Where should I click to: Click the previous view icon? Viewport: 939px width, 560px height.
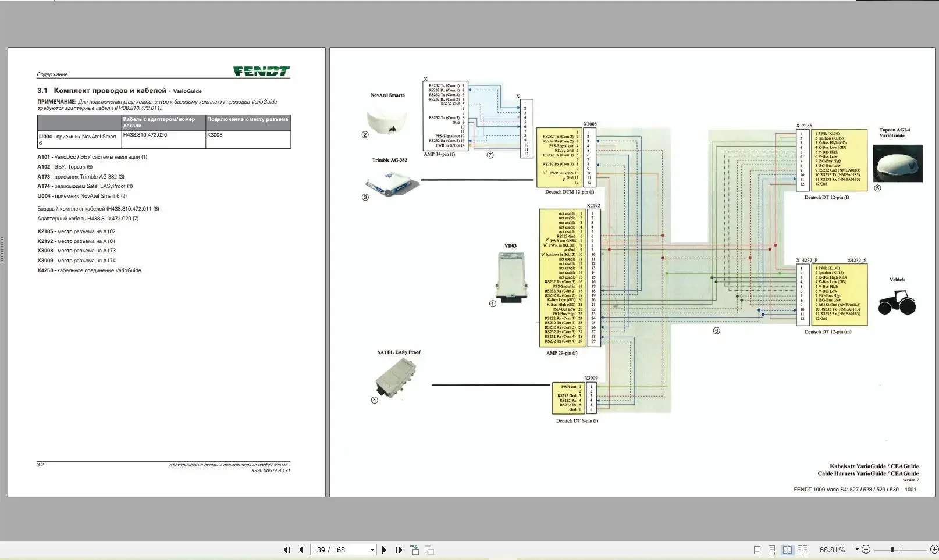point(414,550)
